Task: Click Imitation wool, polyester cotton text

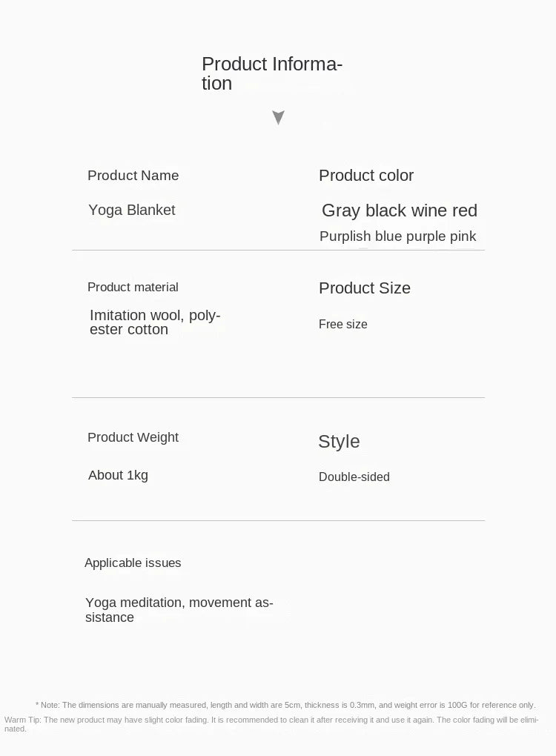Action: point(155,322)
